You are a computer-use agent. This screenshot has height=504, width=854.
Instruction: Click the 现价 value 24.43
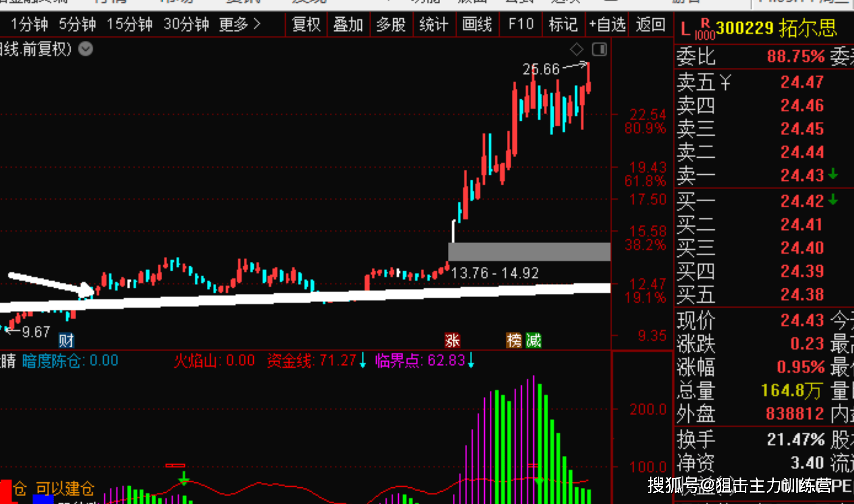(802, 320)
